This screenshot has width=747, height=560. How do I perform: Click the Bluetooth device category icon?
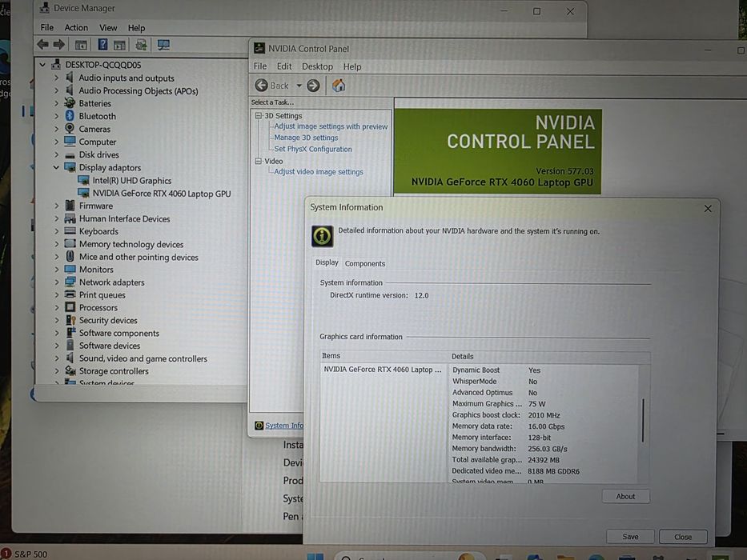[x=70, y=116]
